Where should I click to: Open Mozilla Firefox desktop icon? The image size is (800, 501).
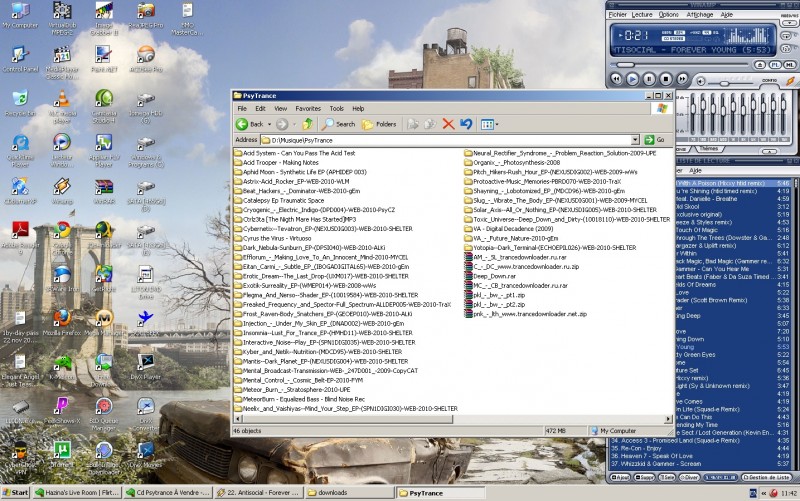point(62,322)
